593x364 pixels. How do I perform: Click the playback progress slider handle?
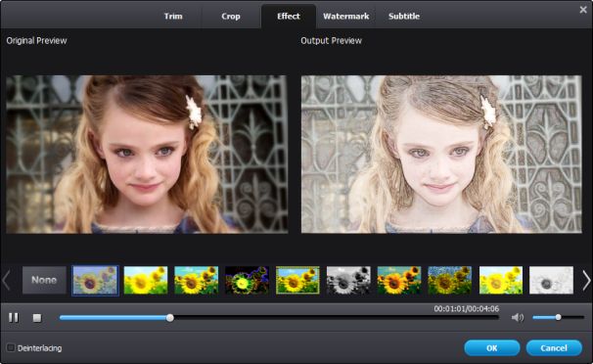point(170,318)
